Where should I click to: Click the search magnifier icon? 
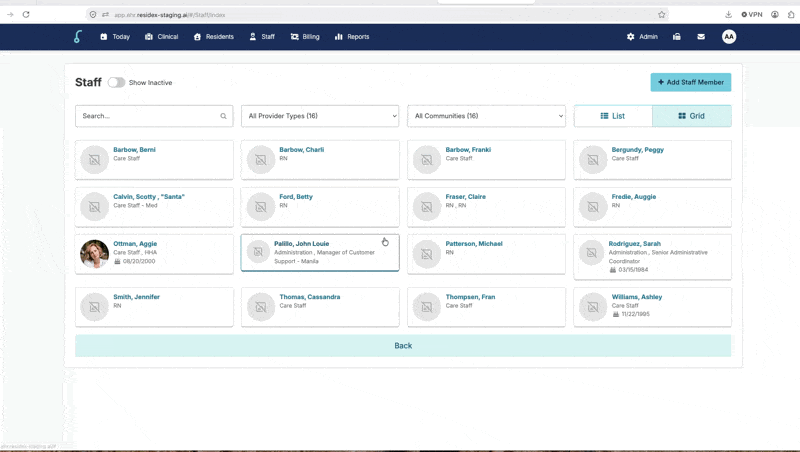[x=223, y=116]
